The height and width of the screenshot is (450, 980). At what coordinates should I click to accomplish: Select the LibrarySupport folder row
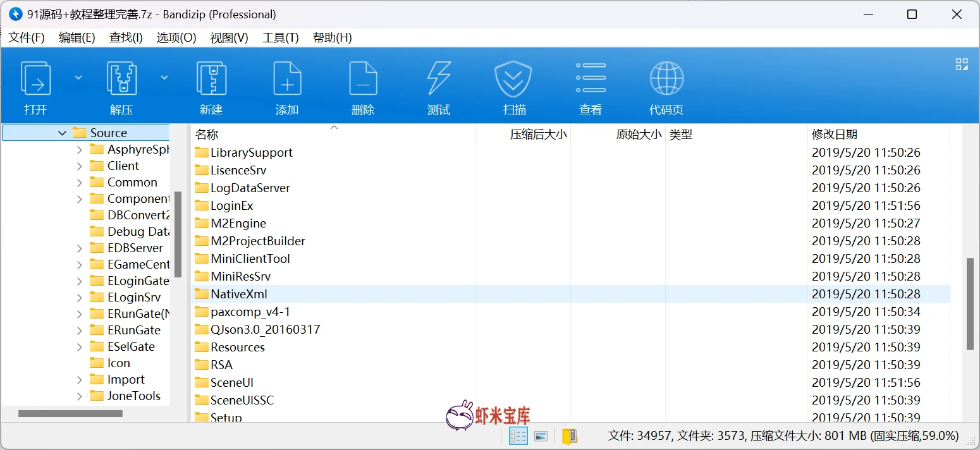coord(570,152)
